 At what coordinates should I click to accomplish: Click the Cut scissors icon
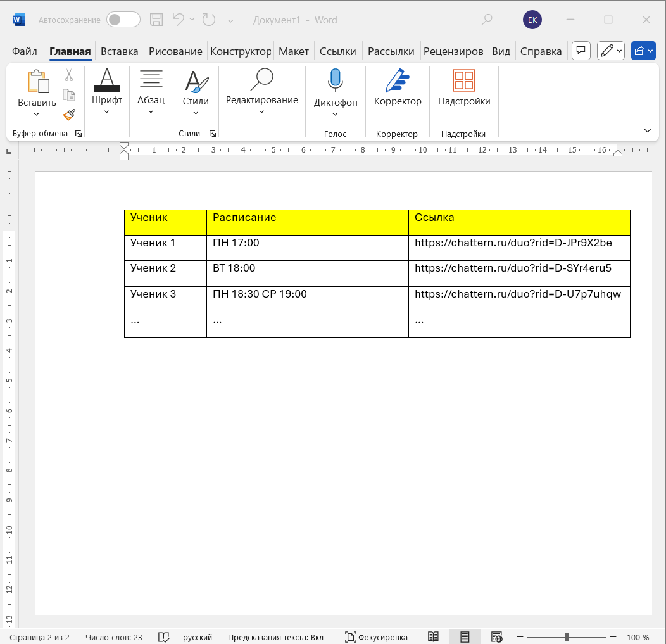[x=69, y=75]
